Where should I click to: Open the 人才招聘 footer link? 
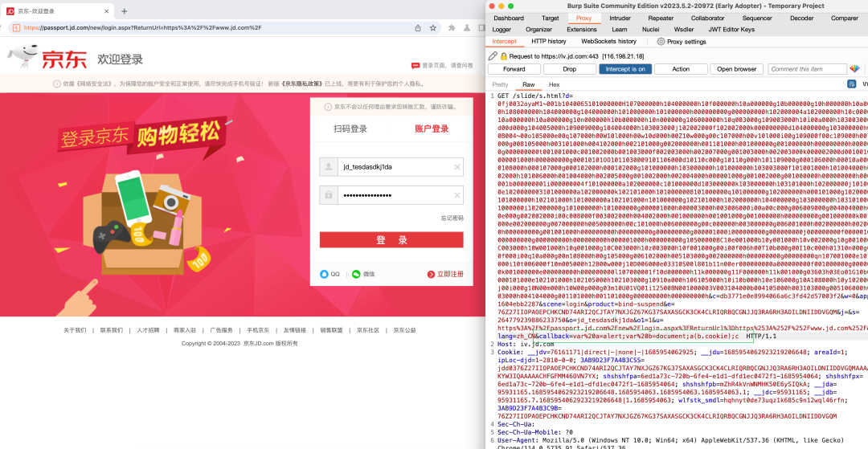click(x=148, y=330)
